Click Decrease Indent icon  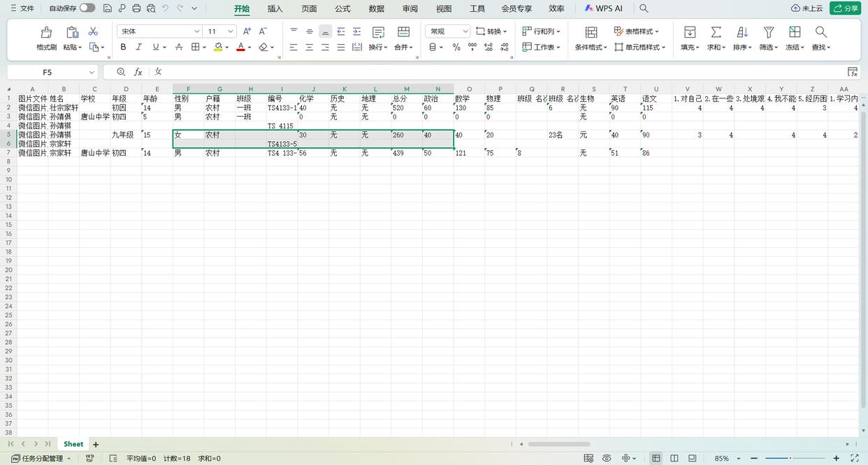[341, 31]
